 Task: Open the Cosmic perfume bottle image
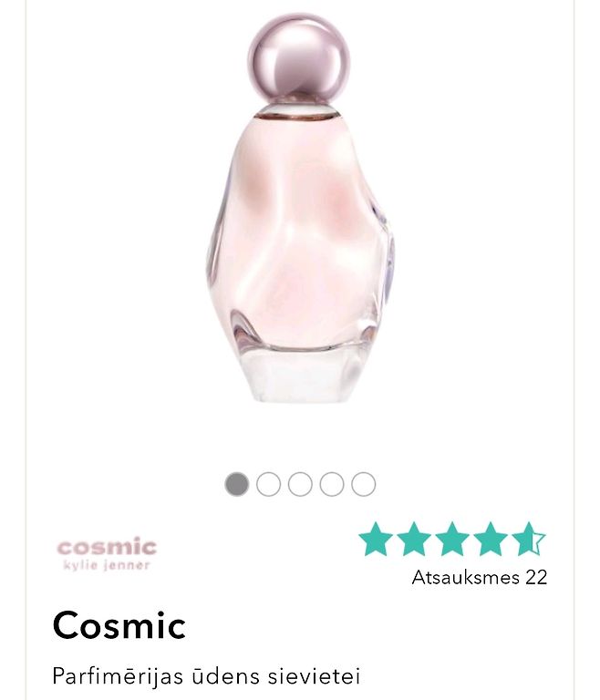click(299, 208)
